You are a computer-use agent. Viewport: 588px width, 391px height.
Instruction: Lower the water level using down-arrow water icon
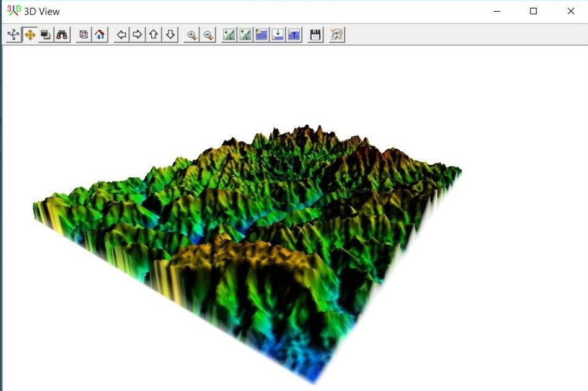coord(276,35)
